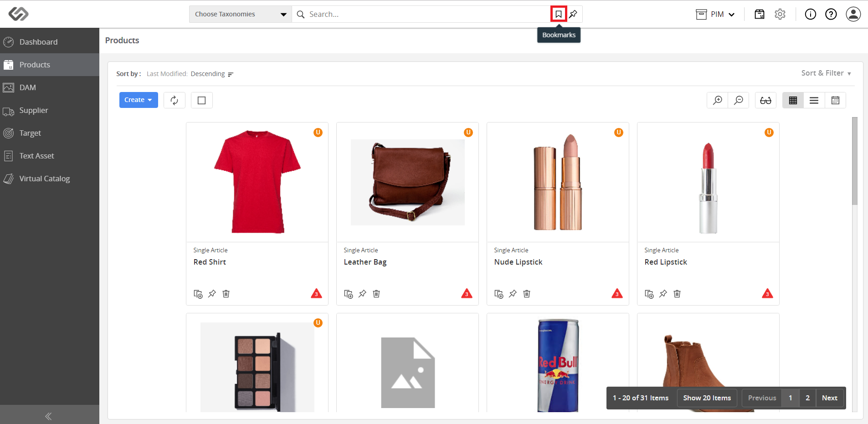Click the zoom out magnifier icon
The image size is (868, 424).
tap(739, 100)
